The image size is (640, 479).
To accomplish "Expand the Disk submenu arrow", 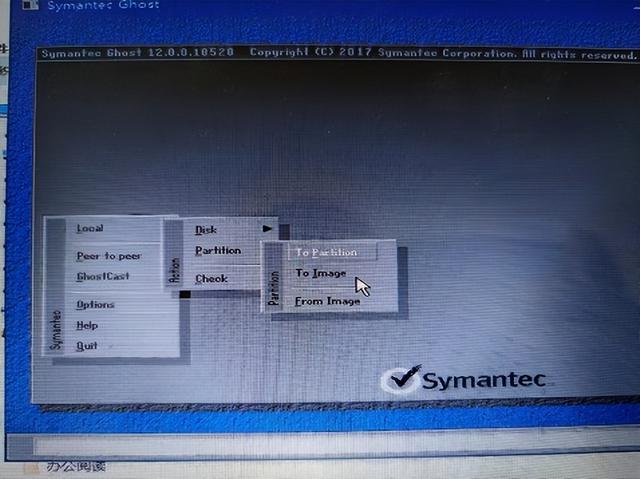I will point(267,229).
